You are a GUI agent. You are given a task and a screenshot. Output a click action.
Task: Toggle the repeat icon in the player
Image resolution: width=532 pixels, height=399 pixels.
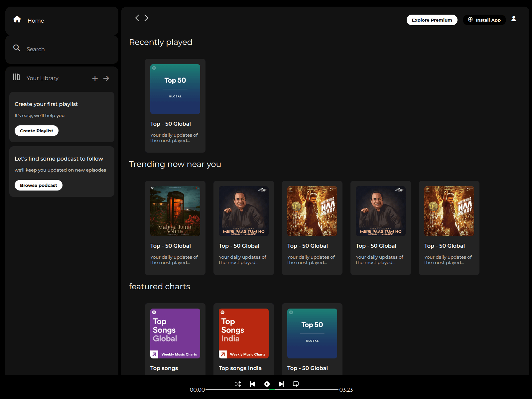pos(296,384)
